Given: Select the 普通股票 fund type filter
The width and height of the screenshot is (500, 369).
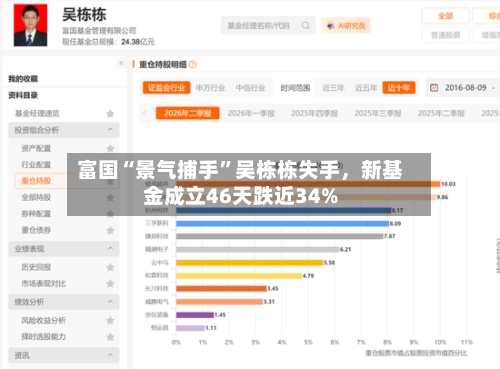Looking at the screenshot, I should coord(446,35).
